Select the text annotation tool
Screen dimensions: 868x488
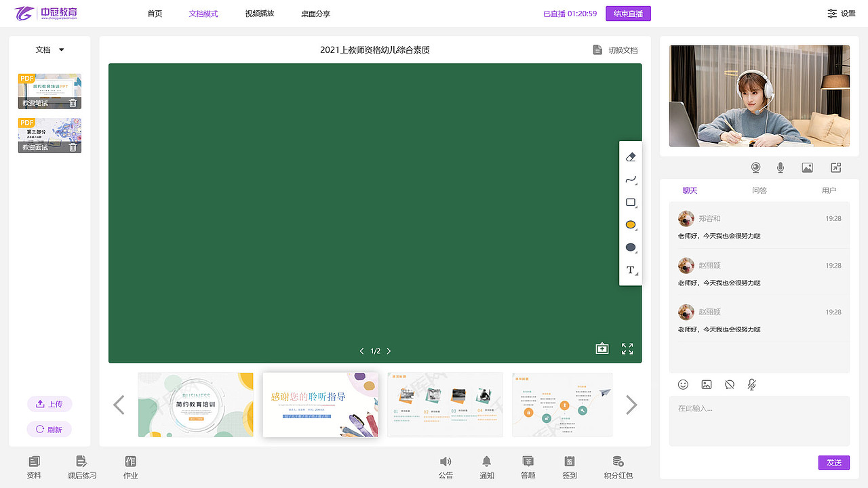(x=629, y=270)
